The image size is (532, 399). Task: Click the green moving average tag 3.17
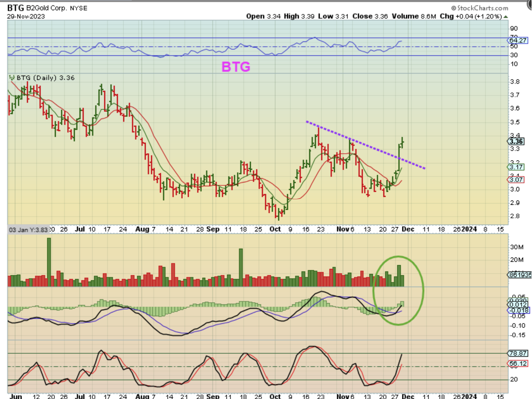click(x=516, y=167)
